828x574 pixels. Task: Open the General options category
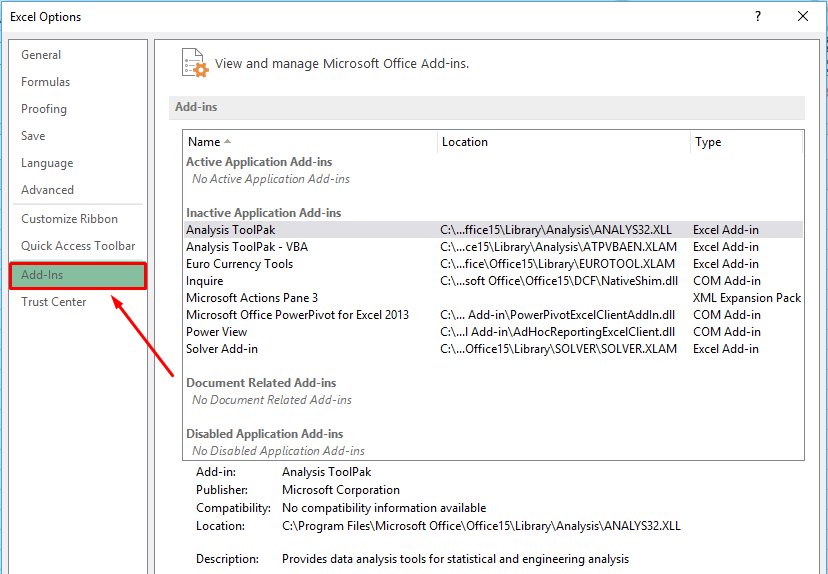pyautogui.click(x=41, y=55)
